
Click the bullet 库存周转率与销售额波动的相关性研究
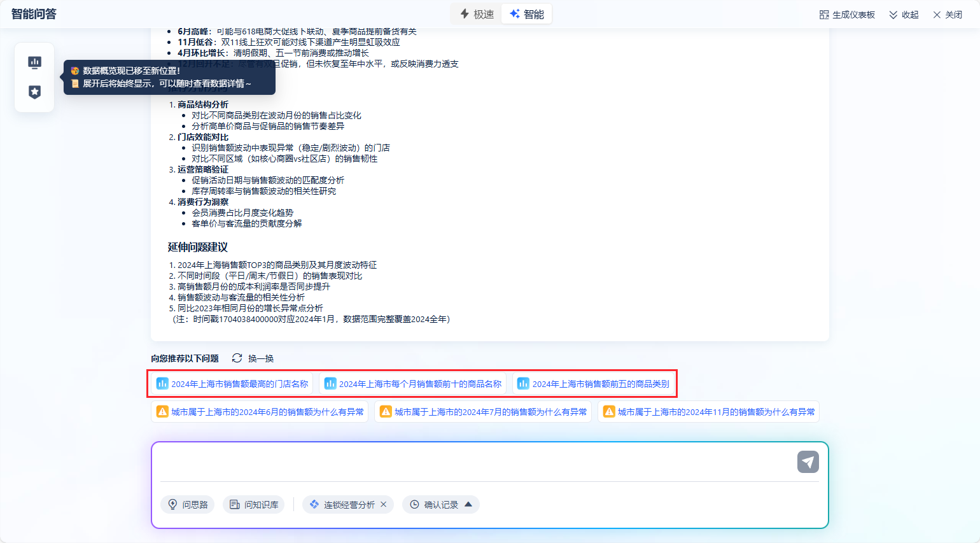(264, 191)
